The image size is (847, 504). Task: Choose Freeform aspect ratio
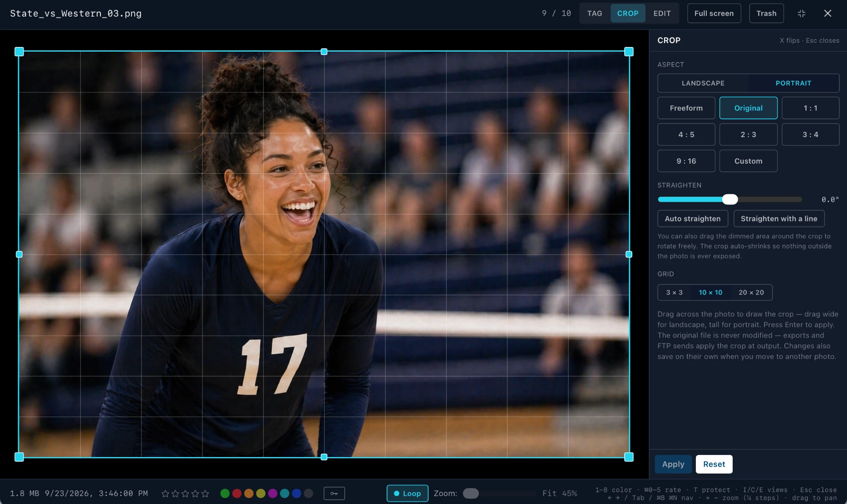click(686, 108)
